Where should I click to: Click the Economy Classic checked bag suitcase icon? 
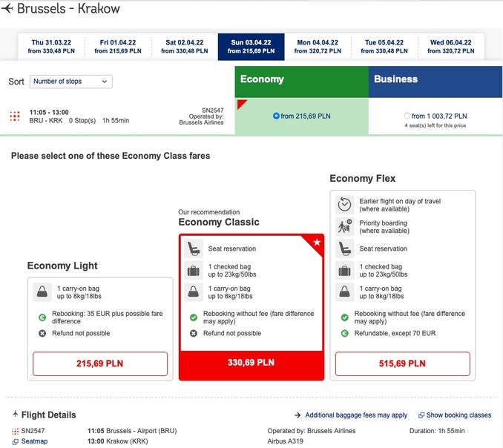194,270
